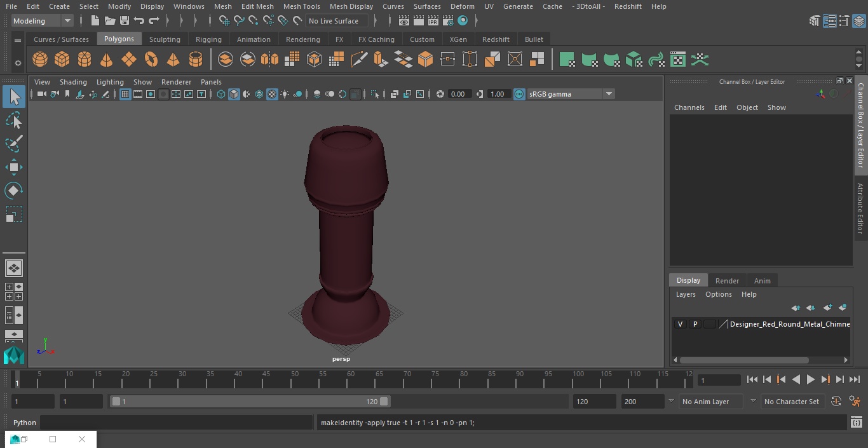The image size is (868, 448).
Task: Activate the Select tool arrow
Action: tap(14, 97)
